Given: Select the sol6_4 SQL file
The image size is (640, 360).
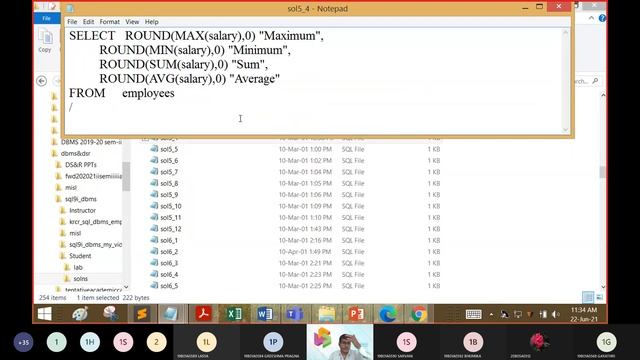Looking at the screenshot, I should (169, 275).
